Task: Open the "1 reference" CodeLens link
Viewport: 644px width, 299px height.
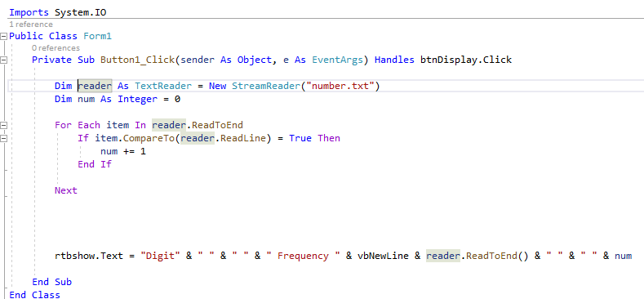Action: tap(31, 25)
